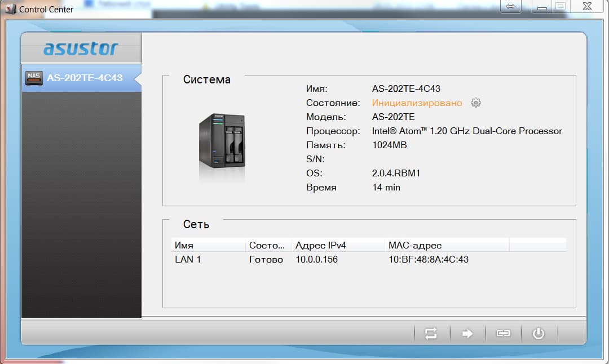The height and width of the screenshot is (364, 609).
Task: Click the link/map drive icon
Action: coord(504,333)
